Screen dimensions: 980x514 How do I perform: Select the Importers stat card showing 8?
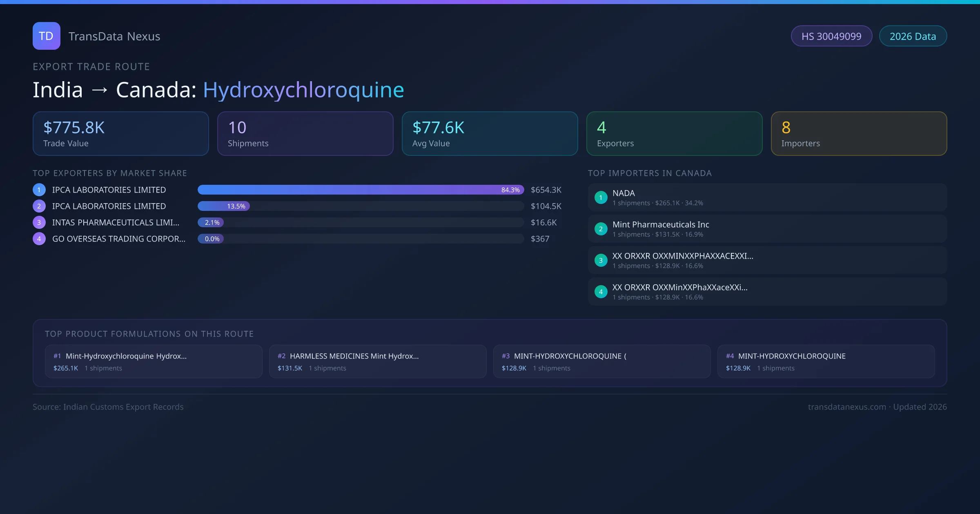(859, 133)
